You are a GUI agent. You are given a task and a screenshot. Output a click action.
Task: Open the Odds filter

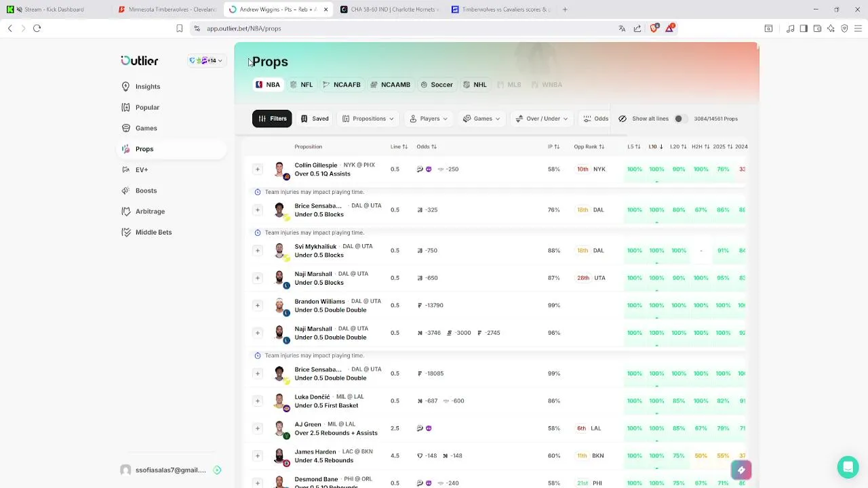595,119
